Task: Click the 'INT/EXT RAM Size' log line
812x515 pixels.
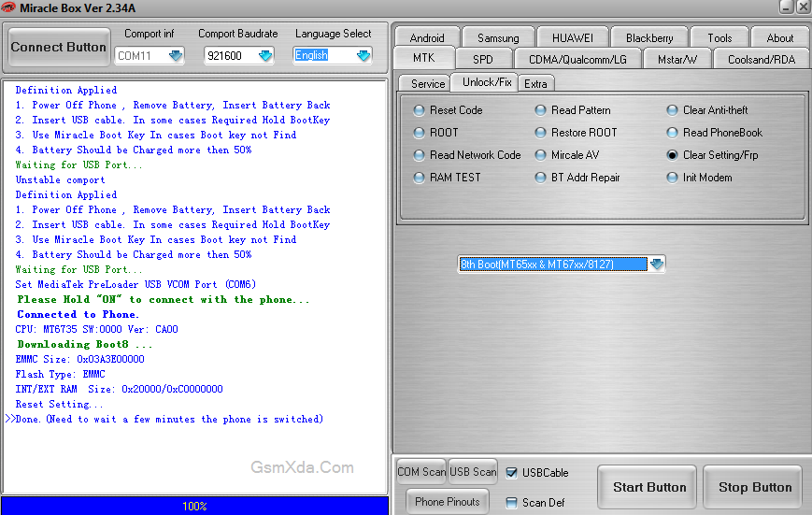Action: pos(119,389)
